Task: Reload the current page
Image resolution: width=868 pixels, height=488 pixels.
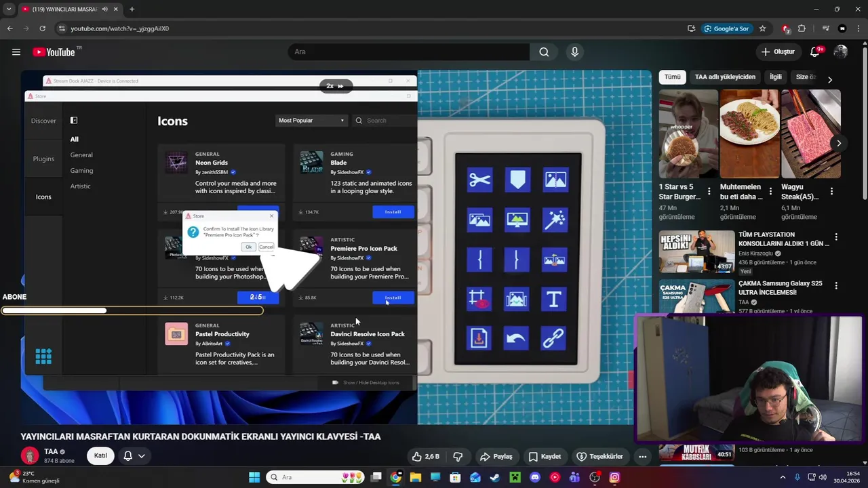Action: [x=43, y=28]
